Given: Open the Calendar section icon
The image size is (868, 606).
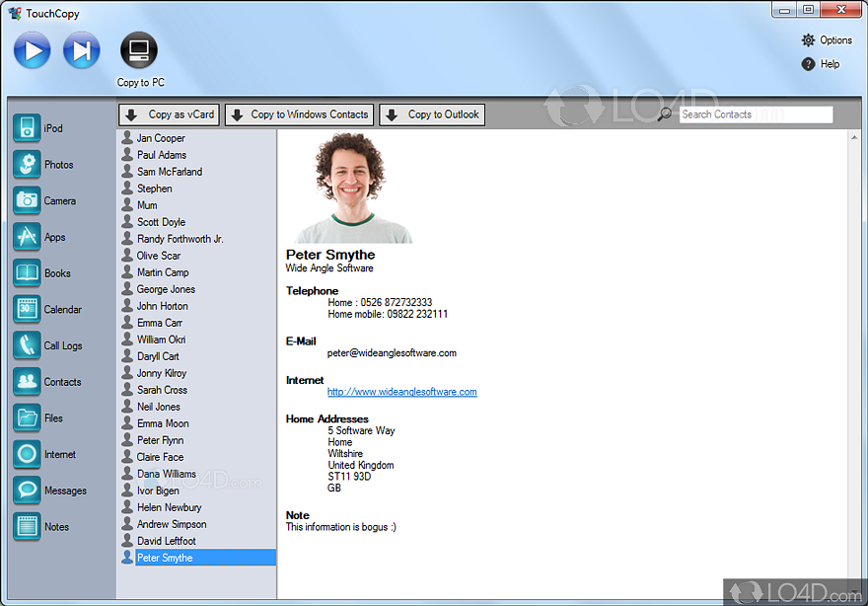Looking at the screenshot, I should click(x=27, y=310).
